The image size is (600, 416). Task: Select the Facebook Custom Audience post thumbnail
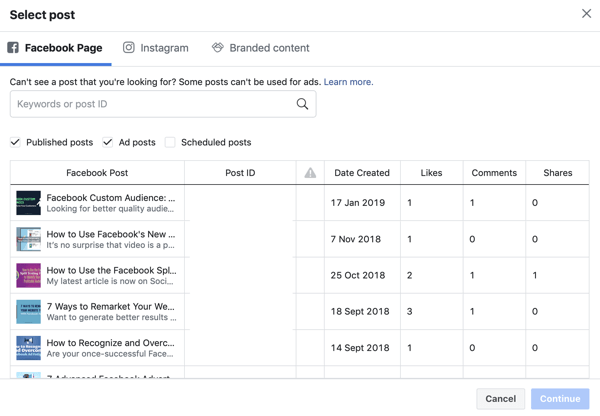click(28, 203)
